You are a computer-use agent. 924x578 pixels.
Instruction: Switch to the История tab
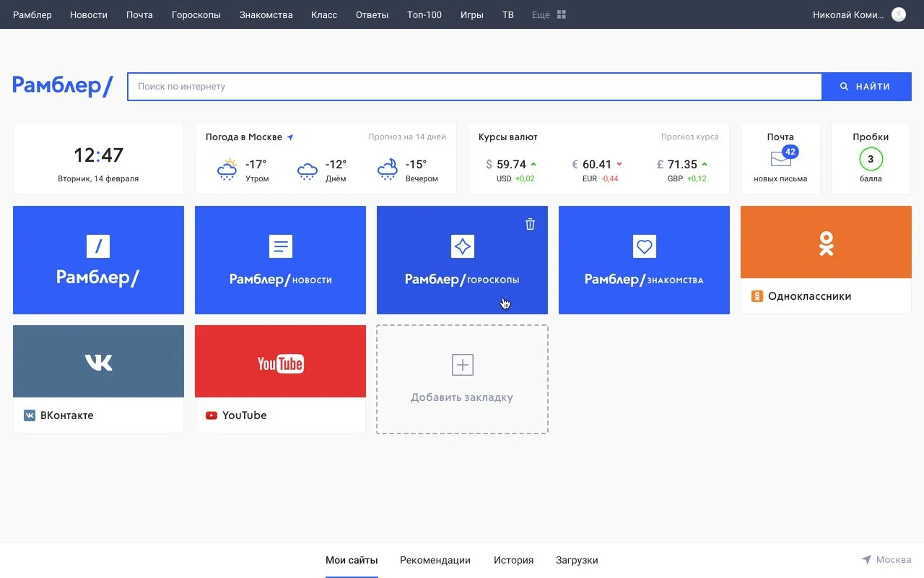coord(513,560)
